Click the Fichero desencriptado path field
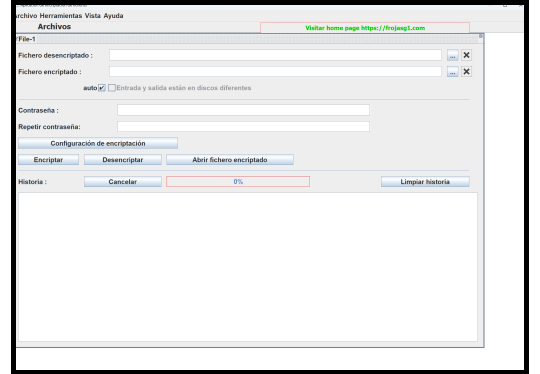The image size is (540, 374). click(x=275, y=55)
